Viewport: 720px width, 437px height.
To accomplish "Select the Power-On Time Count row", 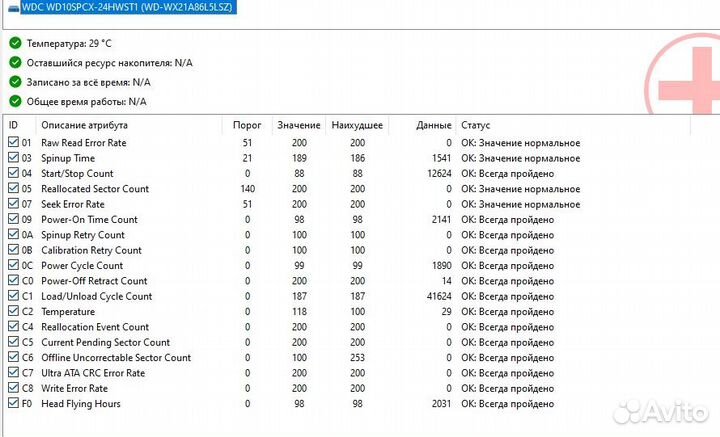I will click(x=89, y=220).
